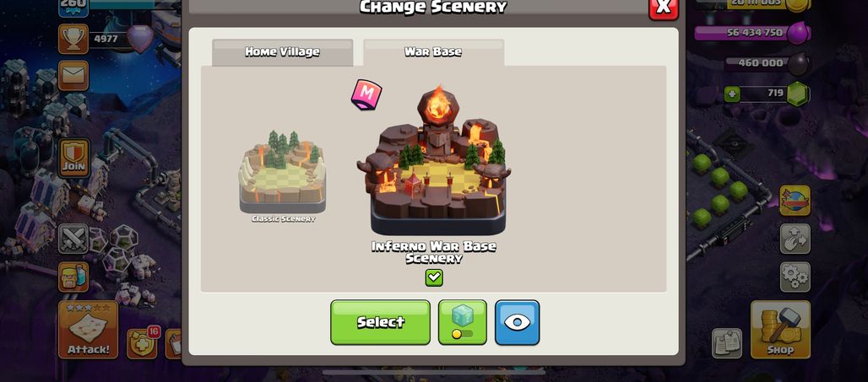Tap the Attack! map button
This screenshot has width=868, height=382.
[88, 330]
